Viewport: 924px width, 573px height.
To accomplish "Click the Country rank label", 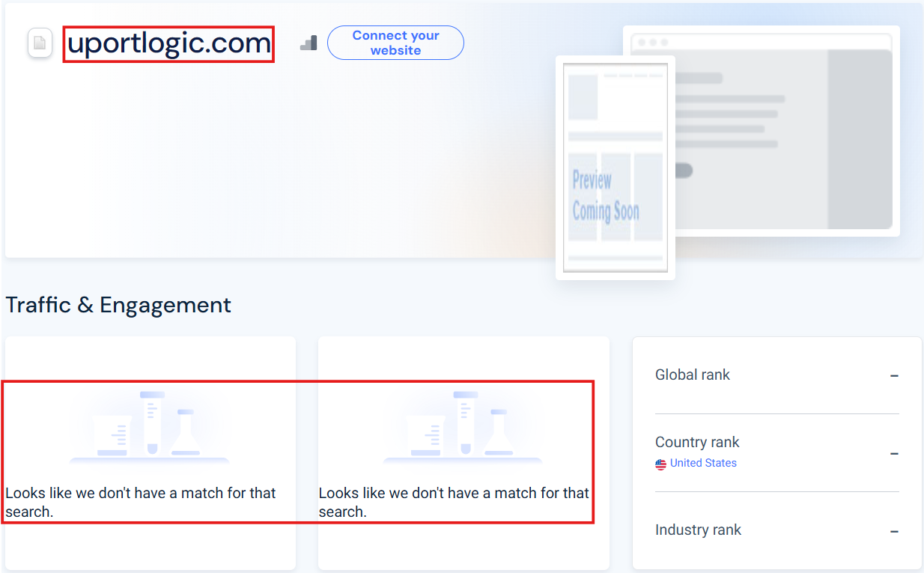I will click(697, 442).
